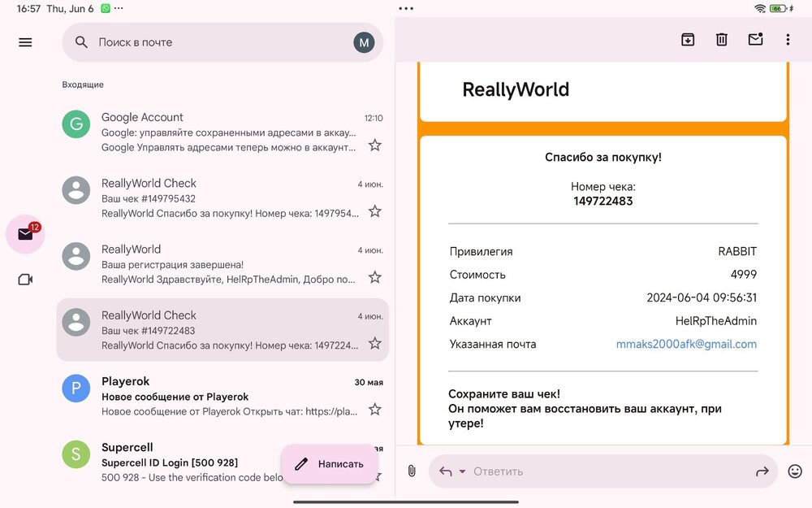Select check number 149722483 in email
The width and height of the screenshot is (812, 508).
603,201
